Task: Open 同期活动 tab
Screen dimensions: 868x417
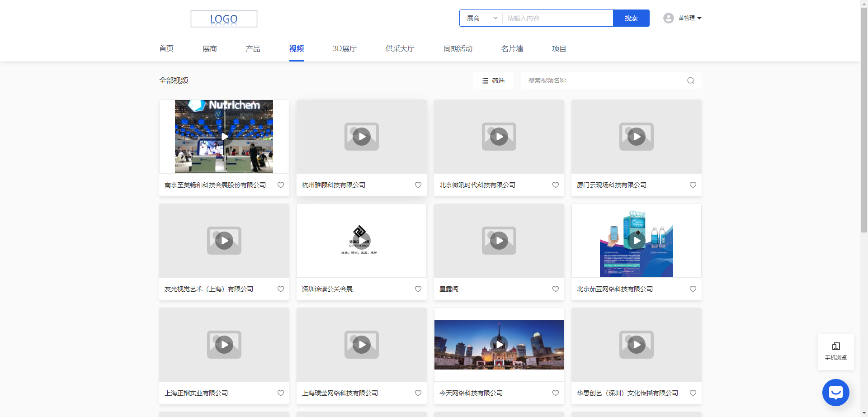Action: tap(458, 48)
